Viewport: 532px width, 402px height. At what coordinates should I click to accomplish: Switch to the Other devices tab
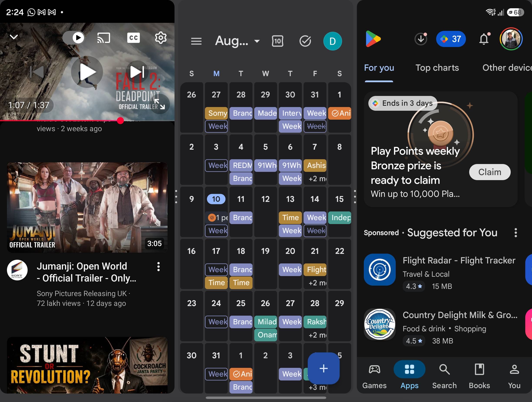pos(507,68)
